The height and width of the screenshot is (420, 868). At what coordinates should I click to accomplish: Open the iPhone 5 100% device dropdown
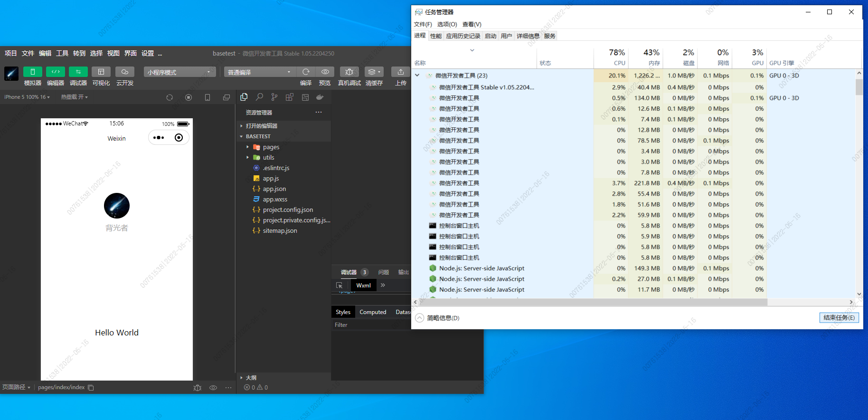pyautogui.click(x=27, y=97)
